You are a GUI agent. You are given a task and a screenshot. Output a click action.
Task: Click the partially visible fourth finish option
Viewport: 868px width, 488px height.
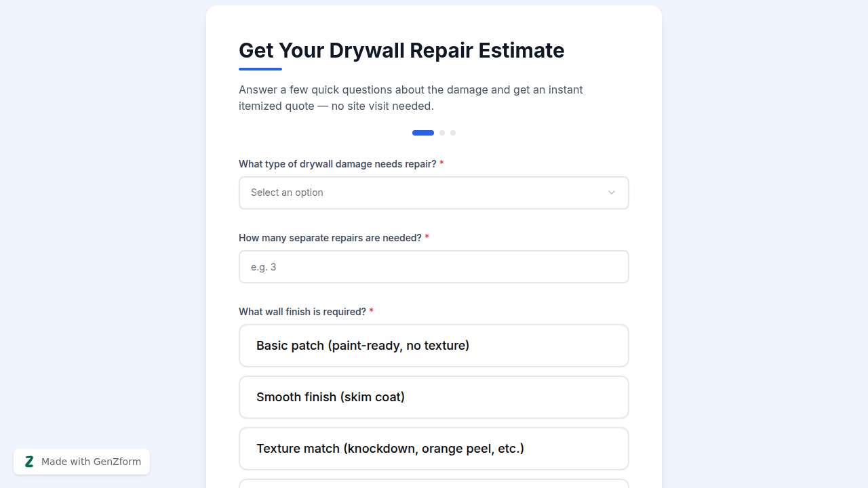[433, 484]
